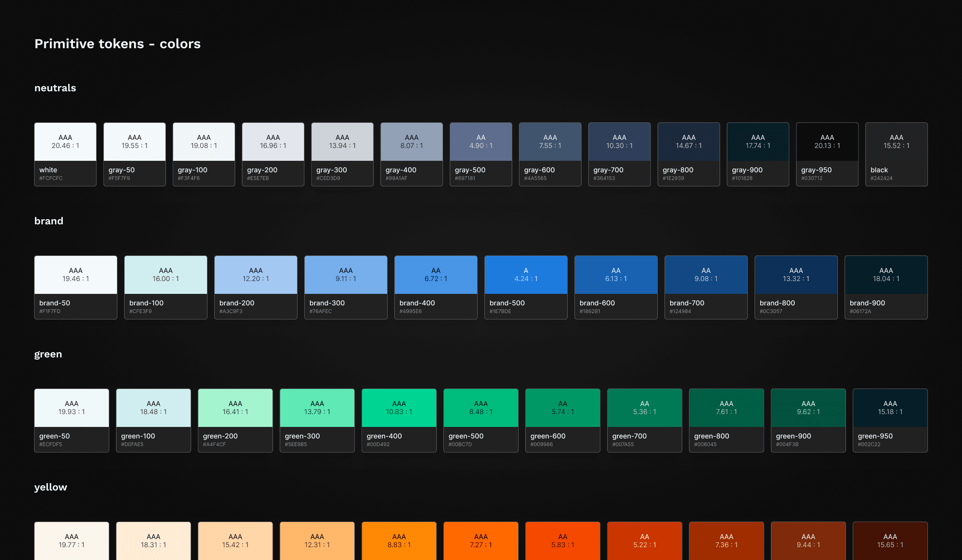
Task: Click the 'brand' section heading
Action: [x=49, y=221]
